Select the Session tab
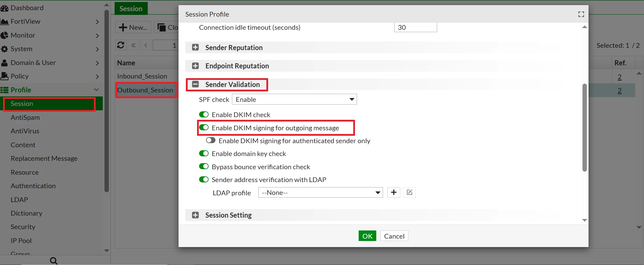 pos(131,9)
